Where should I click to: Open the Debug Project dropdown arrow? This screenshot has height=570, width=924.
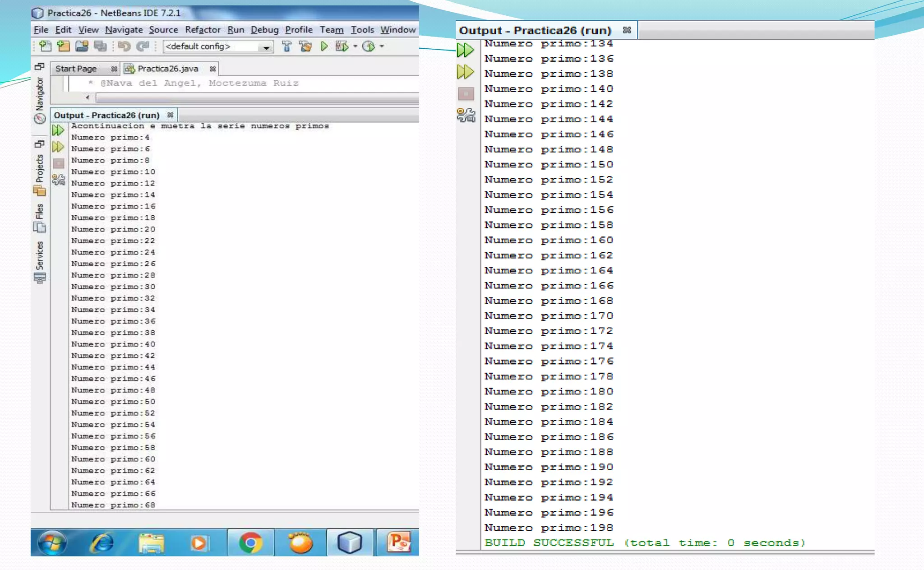click(x=355, y=46)
